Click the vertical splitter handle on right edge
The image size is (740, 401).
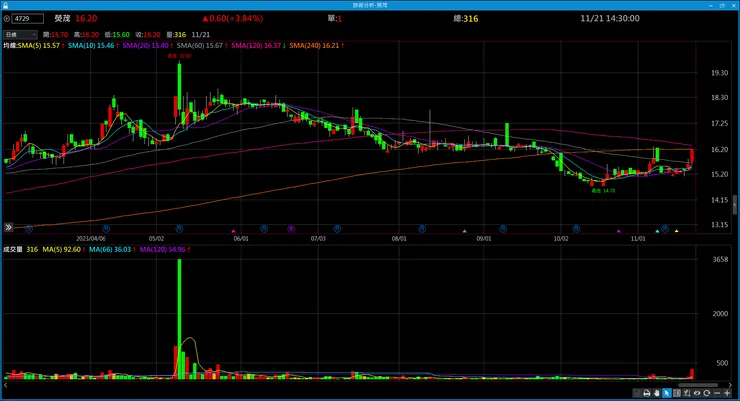click(735, 205)
